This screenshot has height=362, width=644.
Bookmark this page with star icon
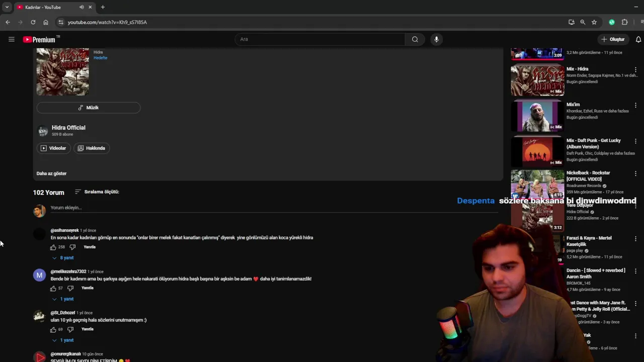click(x=594, y=22)
